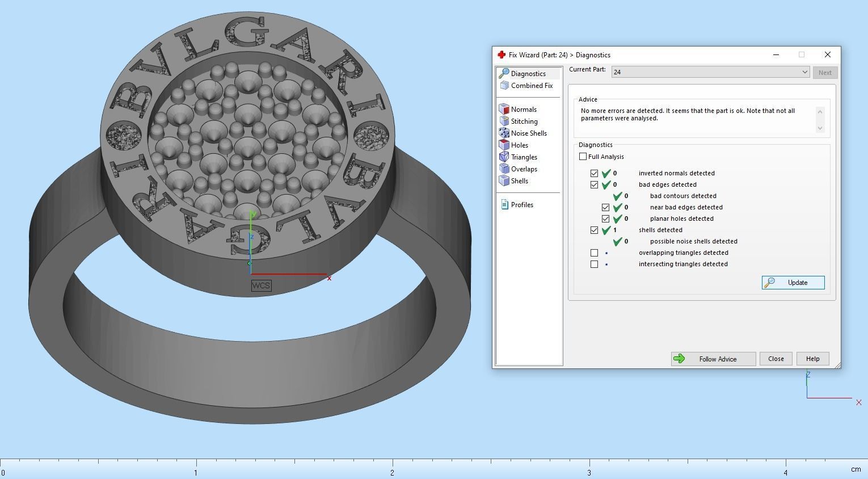Screen dimensions: 868x479
Task: Open Help for the Fix Wizard
Action: 812,359
